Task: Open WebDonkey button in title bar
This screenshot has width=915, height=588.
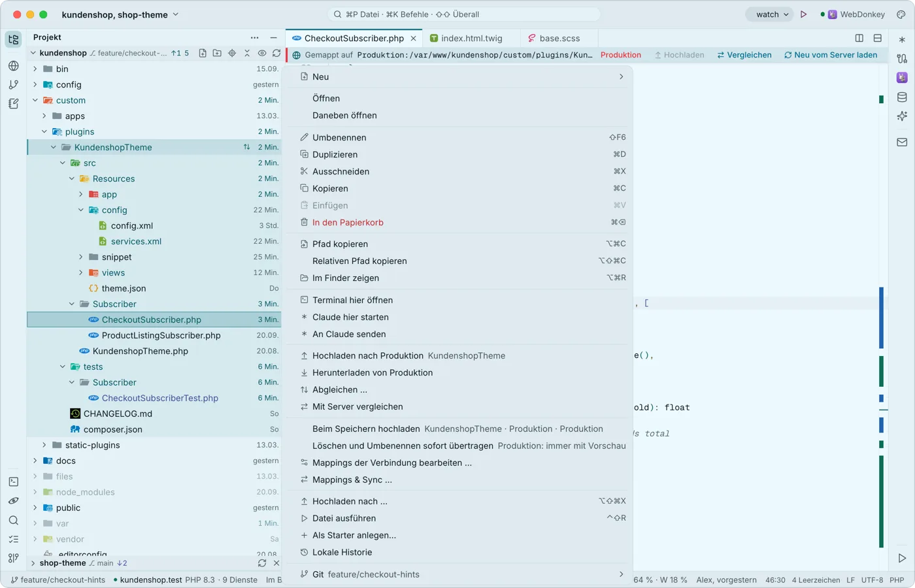Action: coord(852,14)
